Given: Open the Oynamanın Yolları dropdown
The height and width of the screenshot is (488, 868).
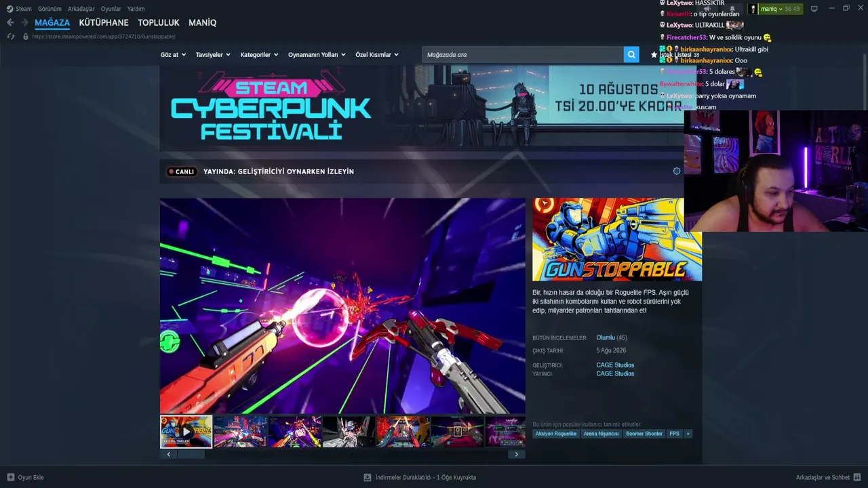Looking at the screenshot, I should (317, 55).
